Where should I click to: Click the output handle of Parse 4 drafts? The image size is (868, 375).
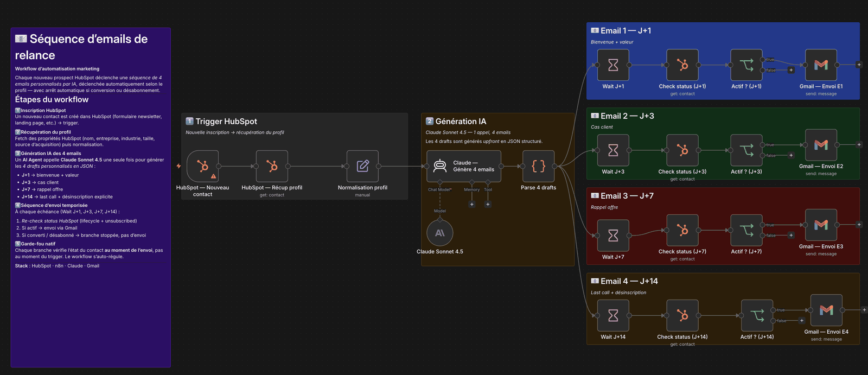click(x=554, y=166)
